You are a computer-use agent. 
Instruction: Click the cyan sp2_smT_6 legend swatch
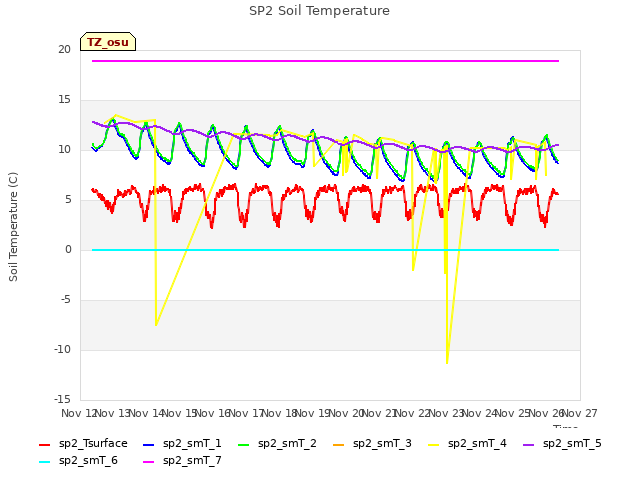click(44, 462)
